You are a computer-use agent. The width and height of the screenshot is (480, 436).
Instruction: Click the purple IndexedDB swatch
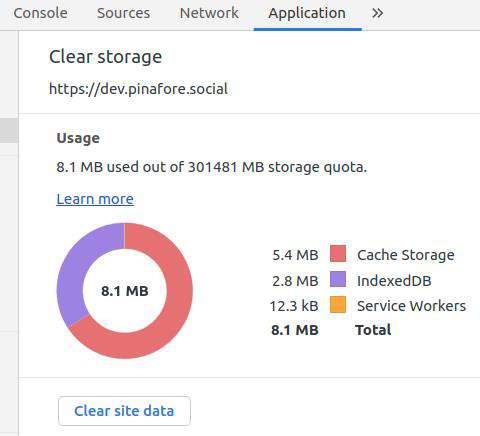click(338, 279)
